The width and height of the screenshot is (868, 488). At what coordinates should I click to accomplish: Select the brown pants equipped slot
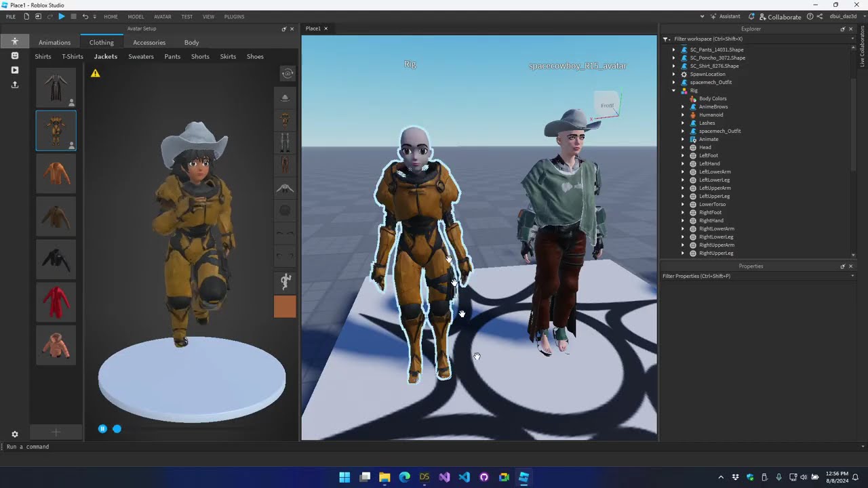285,165
